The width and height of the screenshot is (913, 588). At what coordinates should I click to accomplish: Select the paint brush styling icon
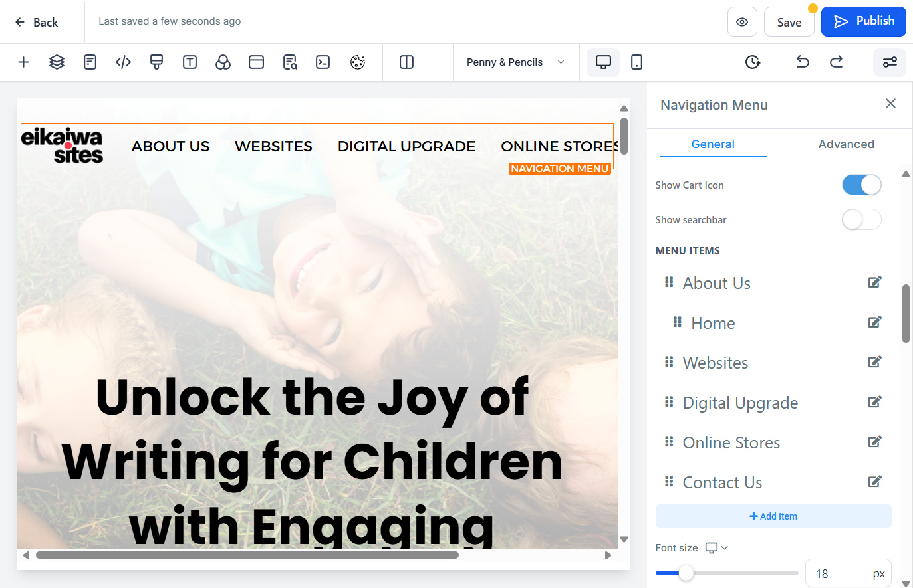pos(156,62)
